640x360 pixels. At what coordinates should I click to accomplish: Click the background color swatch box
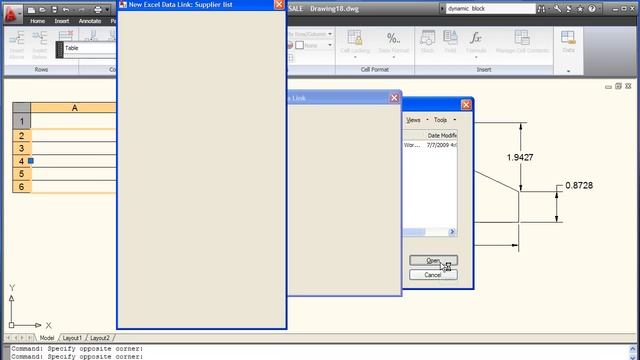click(x=300, y=45)
